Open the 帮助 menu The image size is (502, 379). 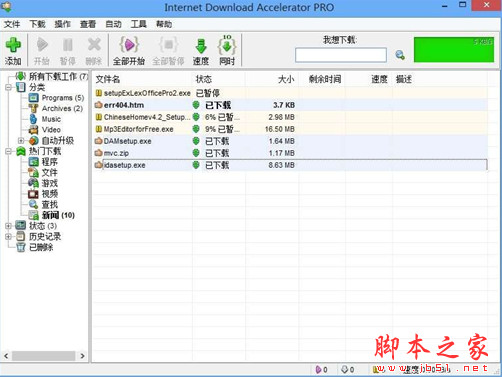[164, 24]
